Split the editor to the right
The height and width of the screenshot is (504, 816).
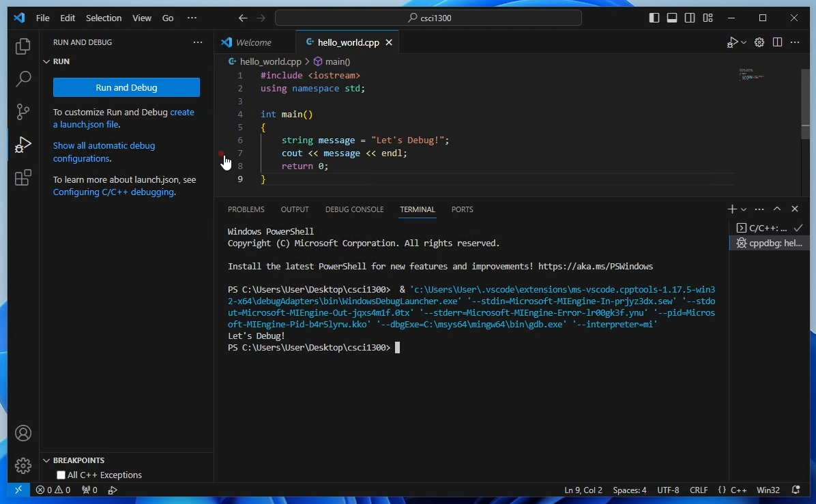tap(778, 43)
